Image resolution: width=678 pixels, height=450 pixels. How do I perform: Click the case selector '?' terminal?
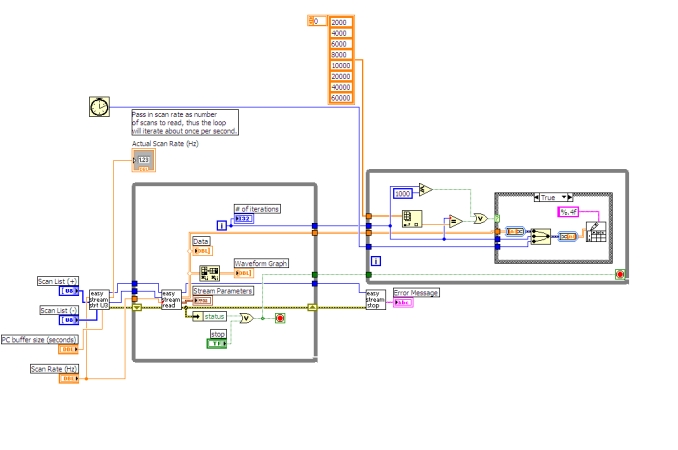coord(497,218)
